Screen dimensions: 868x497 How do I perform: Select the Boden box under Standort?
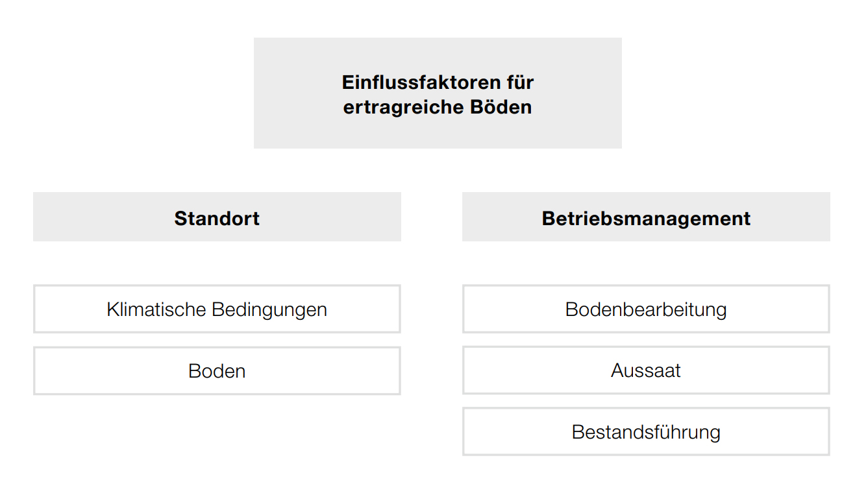(x=217, y=370)
